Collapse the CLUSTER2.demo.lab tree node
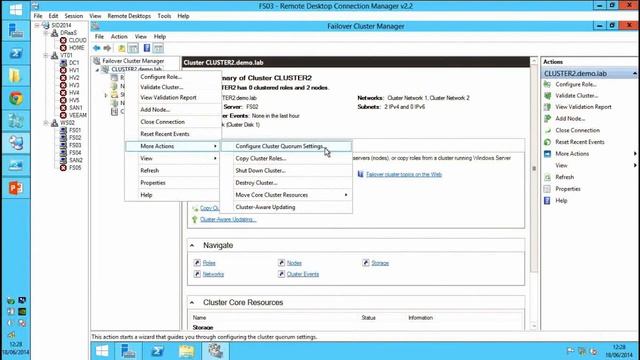The height and width of the screenshot is (360, 640). click(x=98, y=70)
